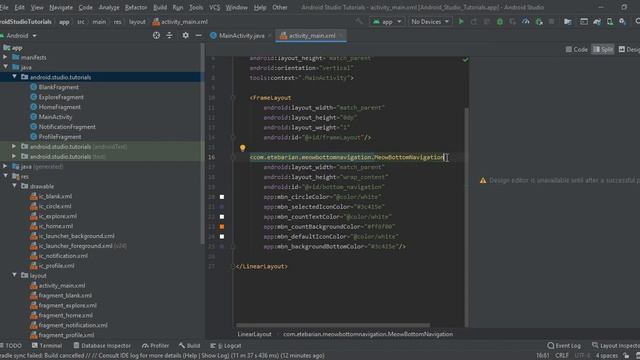Click the LinearLayout breadcrumb
The height and width of the screenshot is (360, 640).
(x=254, y=334)
